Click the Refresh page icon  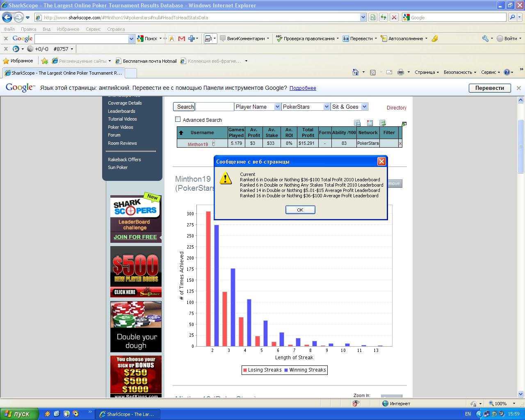(x=383, y=17)
